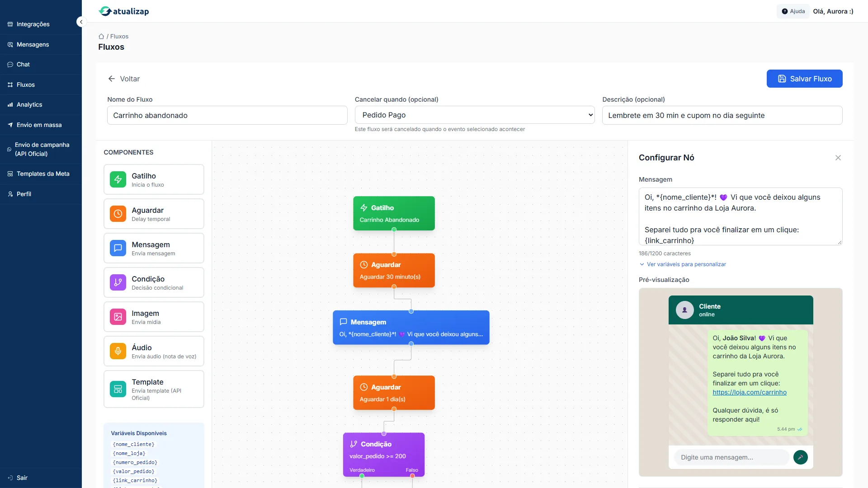Select the Aguardar 1 dia(s) node
The image size is (868, 488).
394,393
